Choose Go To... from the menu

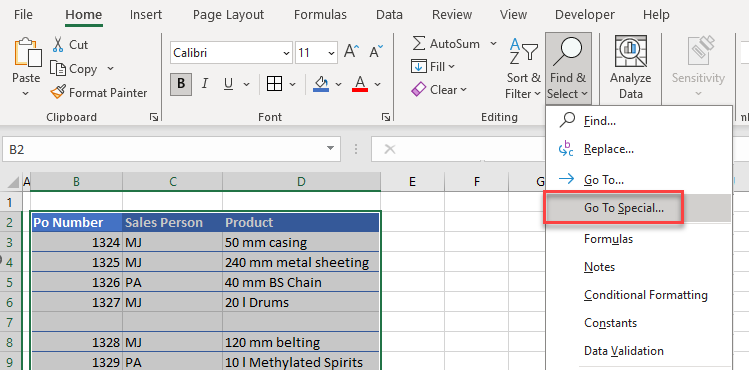[x=638, y=180]
